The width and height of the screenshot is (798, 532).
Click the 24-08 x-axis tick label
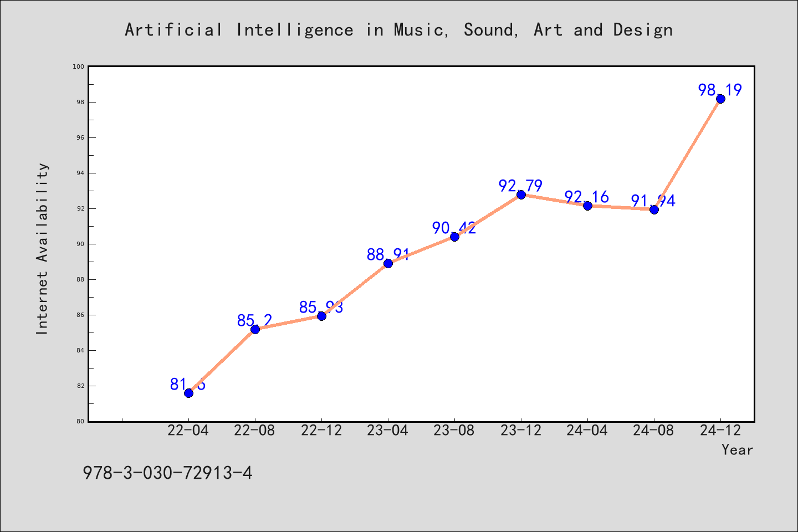click(x=654, y=430)
